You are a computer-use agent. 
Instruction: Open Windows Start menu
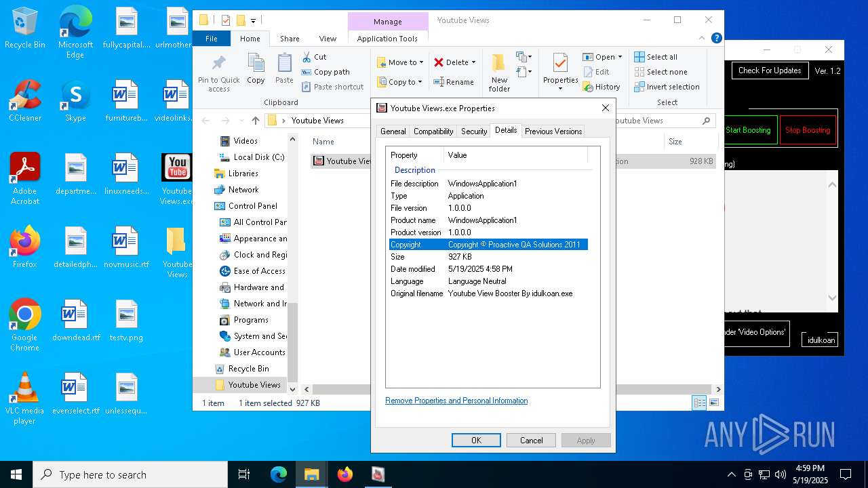tap(16, 474)
